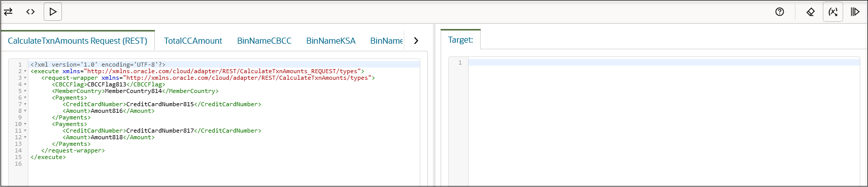Collapse request-wrapper fold arrow on line 3
Image resolution: width=868 pixels, height=187 pixels.
pyautogui.click(x=25, y=78)
